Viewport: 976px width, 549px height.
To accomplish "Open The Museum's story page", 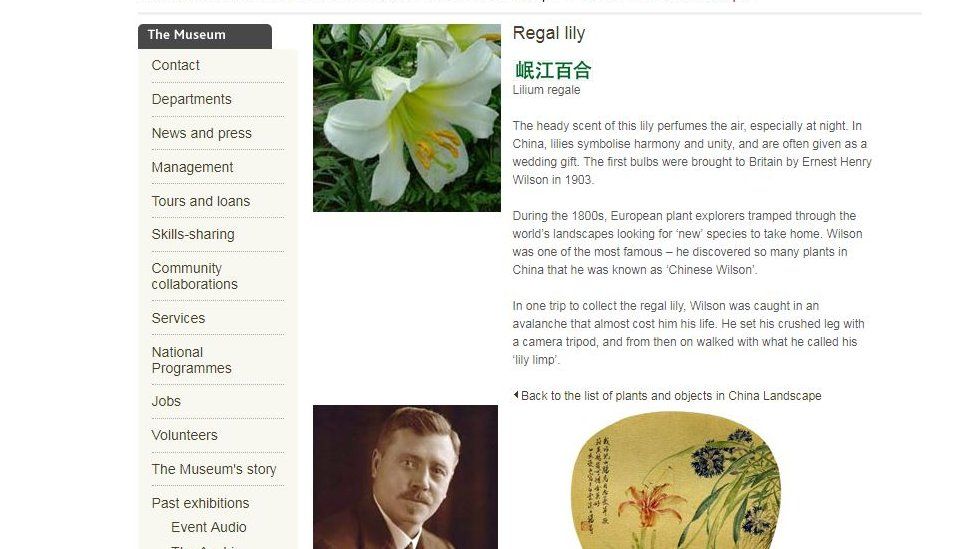I will (214, 469).
